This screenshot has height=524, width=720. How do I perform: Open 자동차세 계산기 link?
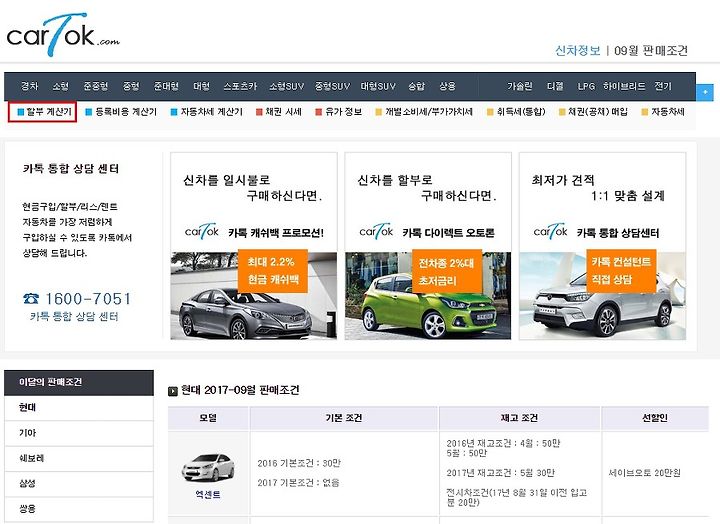tap(207, 112)
